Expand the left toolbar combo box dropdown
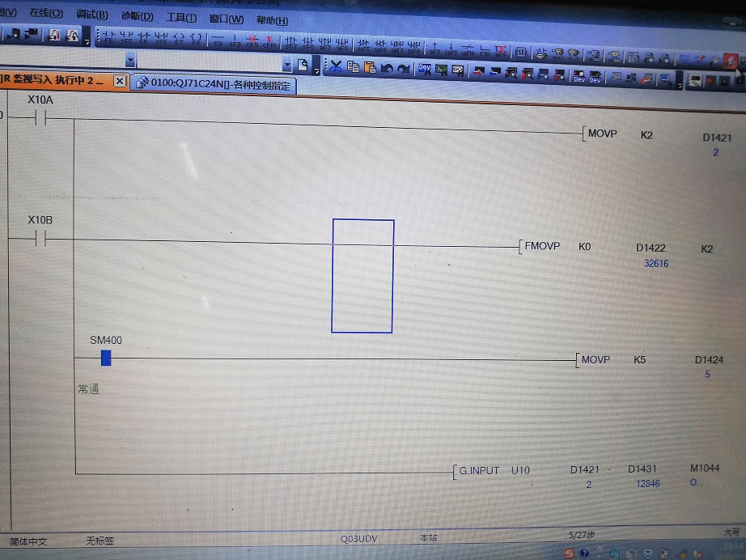The width and height of the screenshot is (746, 560). pyautogui.click(x=131, y=62)
